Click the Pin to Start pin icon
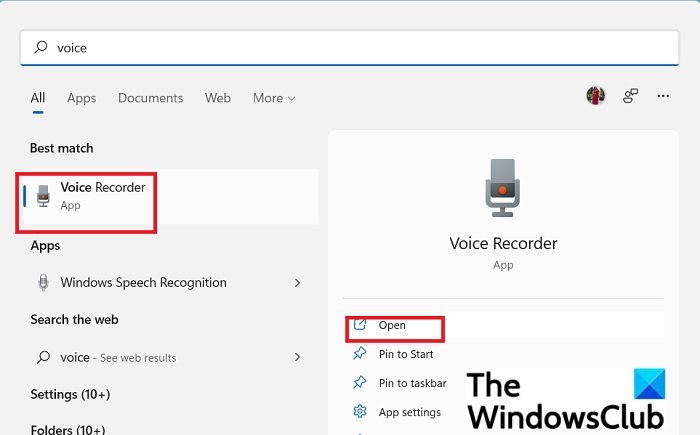This screenshot has height=435, width=700. (x=360, y=354)
